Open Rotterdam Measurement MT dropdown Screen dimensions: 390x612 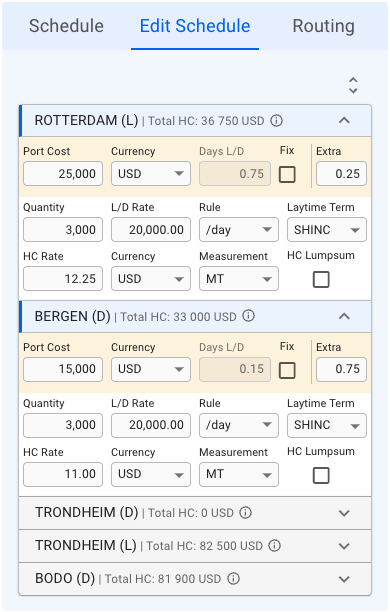point(239,279)
